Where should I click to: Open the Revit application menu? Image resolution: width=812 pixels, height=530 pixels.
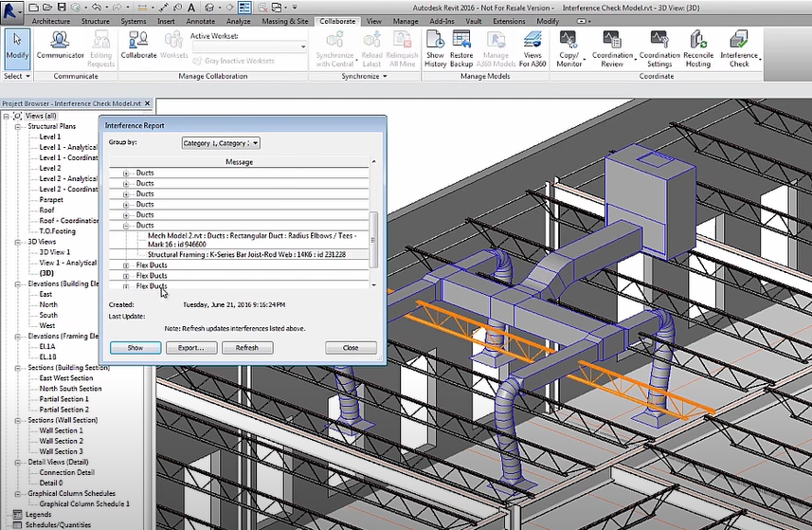11,11
